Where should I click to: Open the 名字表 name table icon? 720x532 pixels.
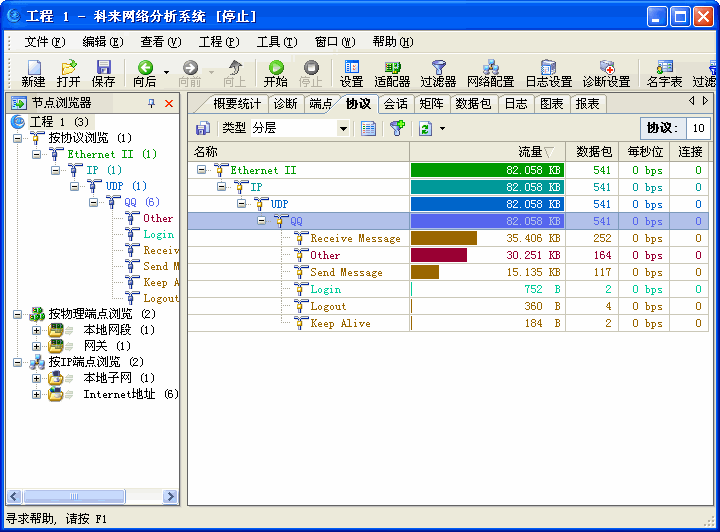click(664, 68)
